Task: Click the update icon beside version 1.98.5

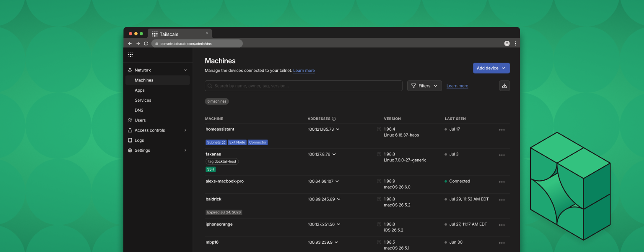Action: 379,242
